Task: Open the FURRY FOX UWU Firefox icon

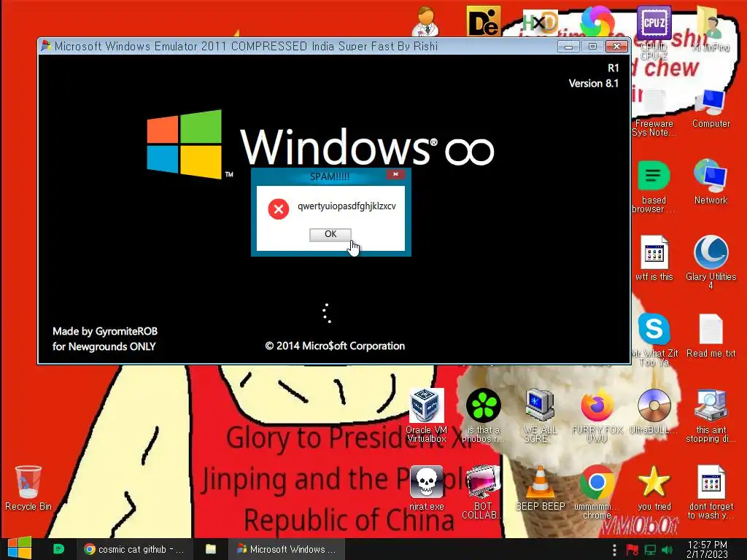Action: 597,415
